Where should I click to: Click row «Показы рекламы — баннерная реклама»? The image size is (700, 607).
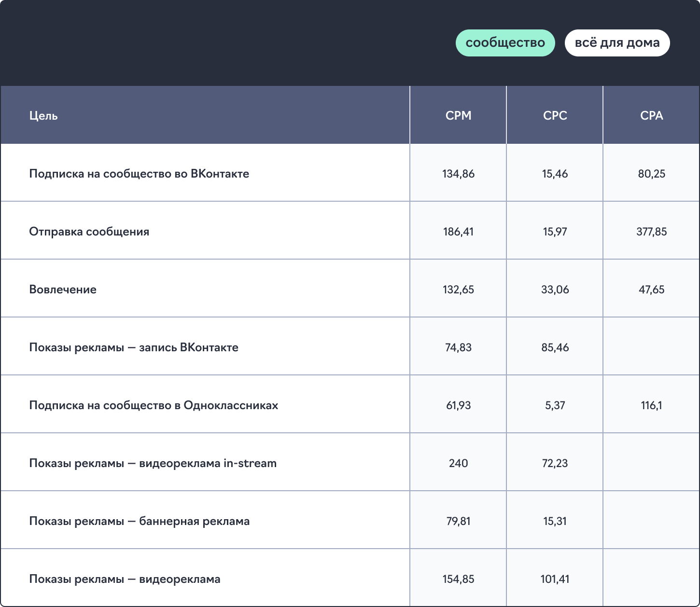[140, 521]
